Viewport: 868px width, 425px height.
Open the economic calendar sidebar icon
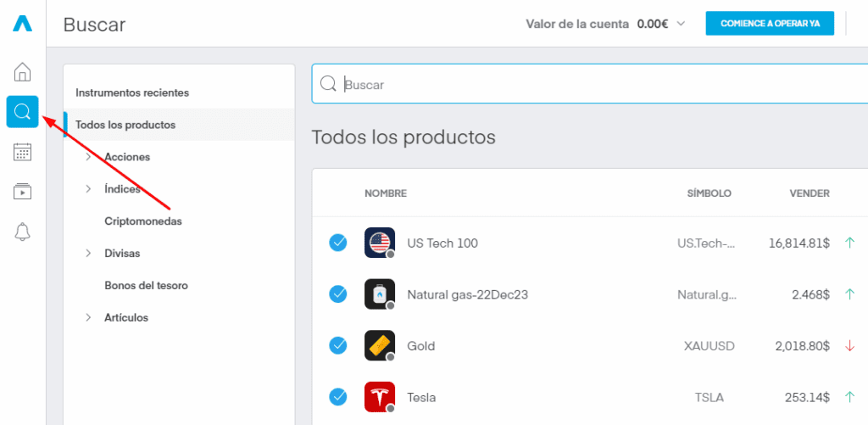(23, 152)
